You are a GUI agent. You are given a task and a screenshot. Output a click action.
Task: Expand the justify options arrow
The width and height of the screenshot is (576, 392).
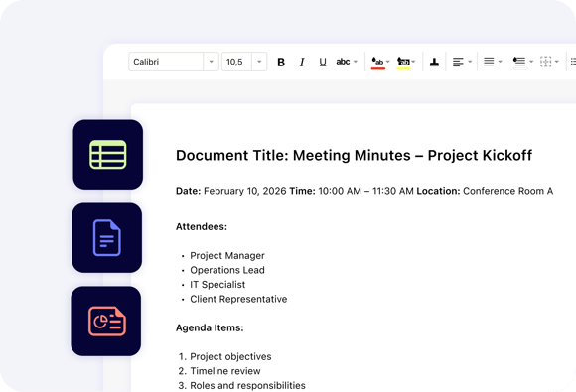tap(500, 62)
